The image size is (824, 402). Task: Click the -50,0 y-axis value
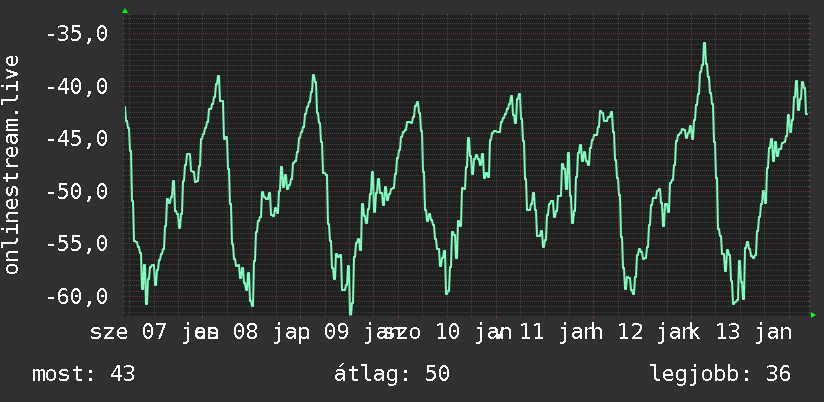pyautogui.click(x=77, y=191)
